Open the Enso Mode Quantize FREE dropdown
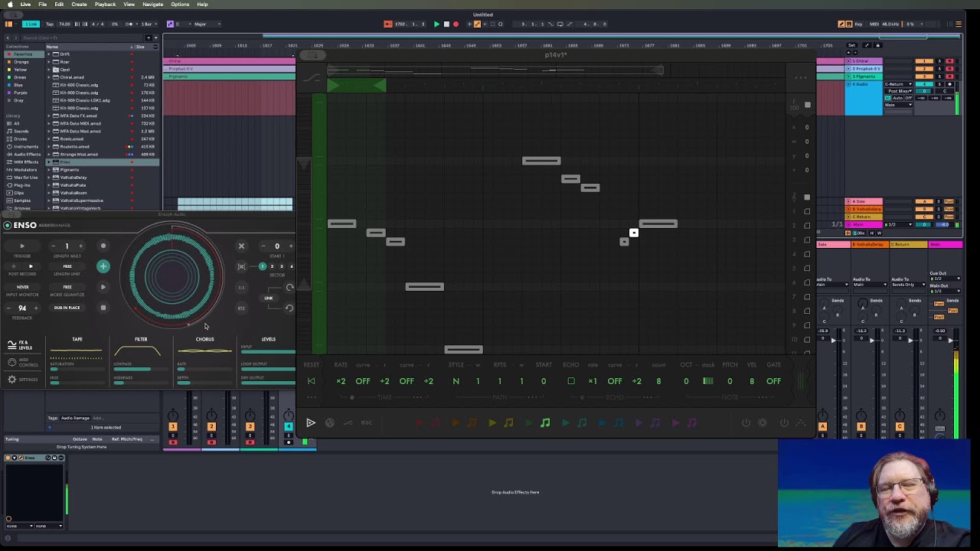 (x=67, y=287)
